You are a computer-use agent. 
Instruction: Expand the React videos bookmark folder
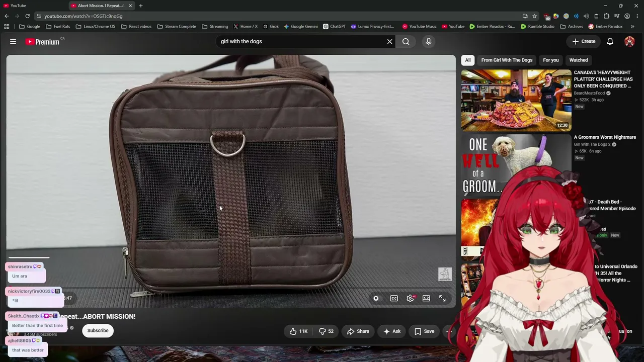click(x=136, y=27)
